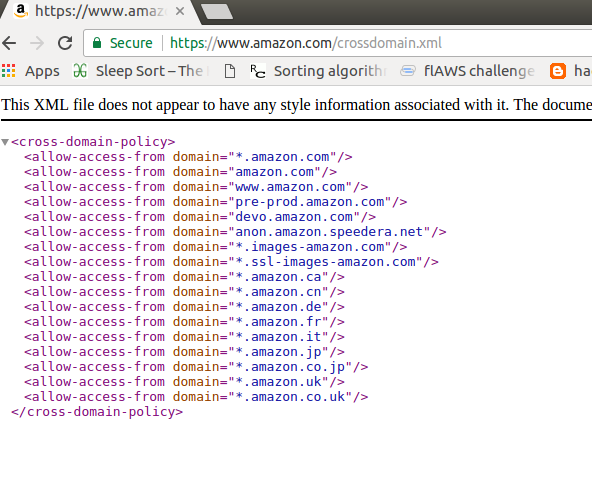Select the *.amazon.fr domain line

tap(185, 322)
